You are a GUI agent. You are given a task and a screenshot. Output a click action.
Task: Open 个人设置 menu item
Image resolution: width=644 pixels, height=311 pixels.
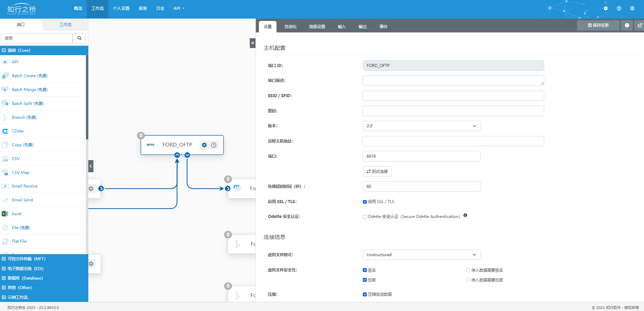tap(121, 8)
